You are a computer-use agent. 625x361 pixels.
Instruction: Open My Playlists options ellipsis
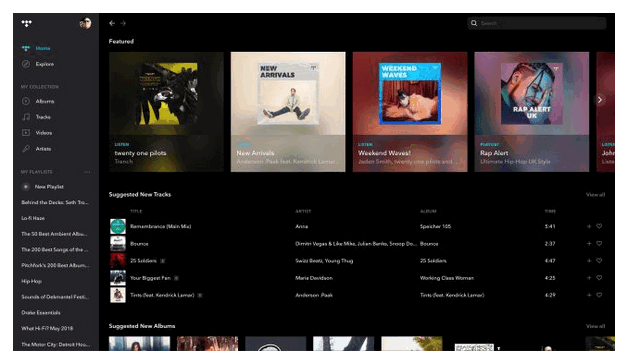[87, 172]
